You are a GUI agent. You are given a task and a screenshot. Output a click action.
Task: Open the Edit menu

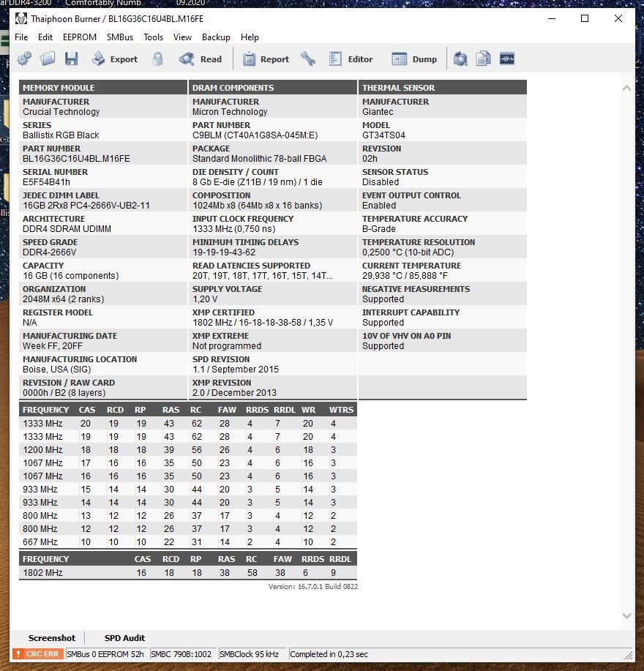[45, 37]
